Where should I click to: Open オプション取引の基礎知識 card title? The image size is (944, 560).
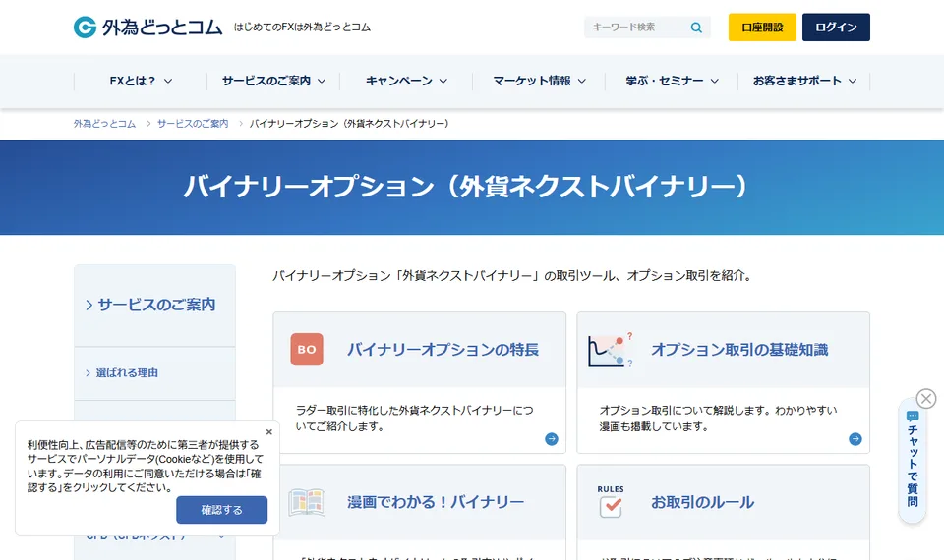[x=739, y=350]
